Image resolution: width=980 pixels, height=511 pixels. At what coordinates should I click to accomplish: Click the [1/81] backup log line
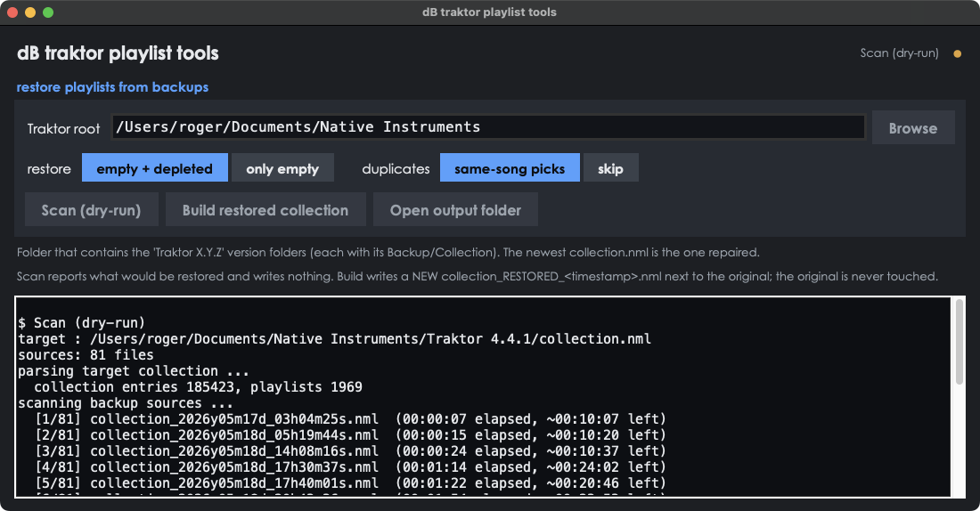pyautogui.click(x=351, y=418)
